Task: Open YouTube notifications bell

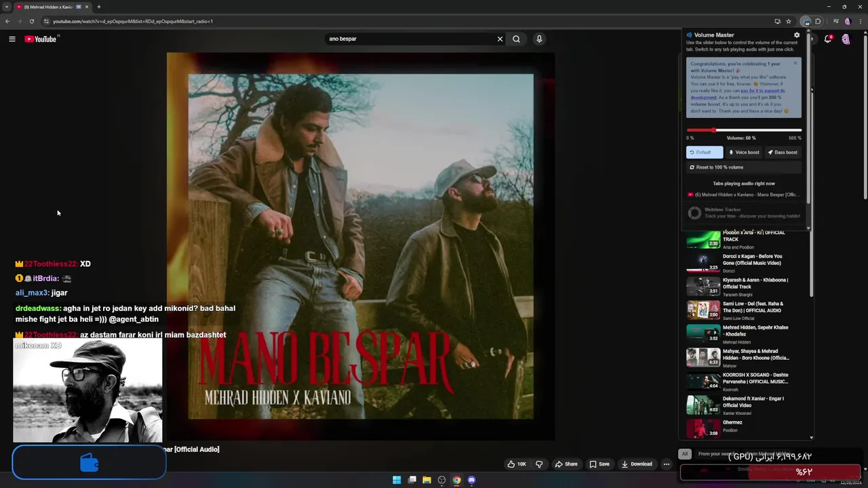Action: coord(828,39)
